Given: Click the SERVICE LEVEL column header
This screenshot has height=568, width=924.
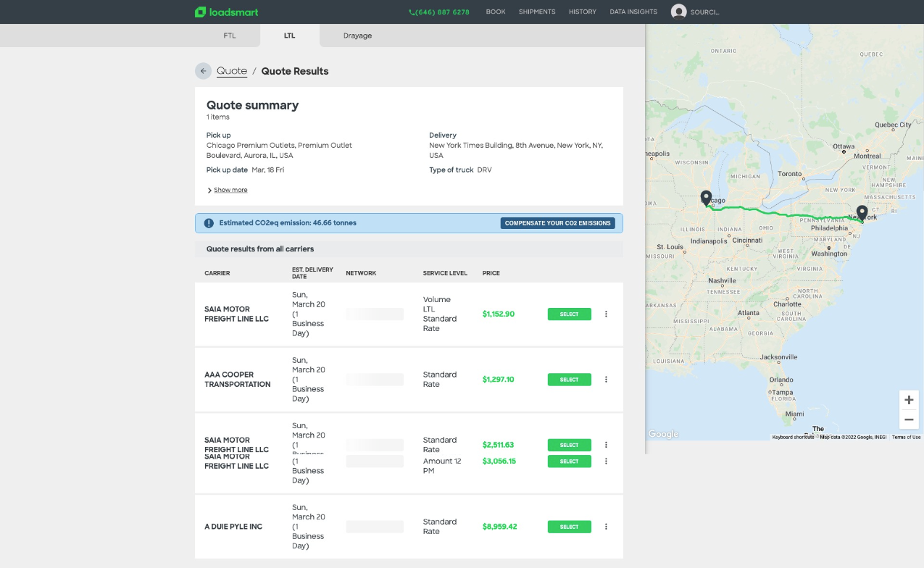Looking at the screenshot, I should [x=444, y=273].
